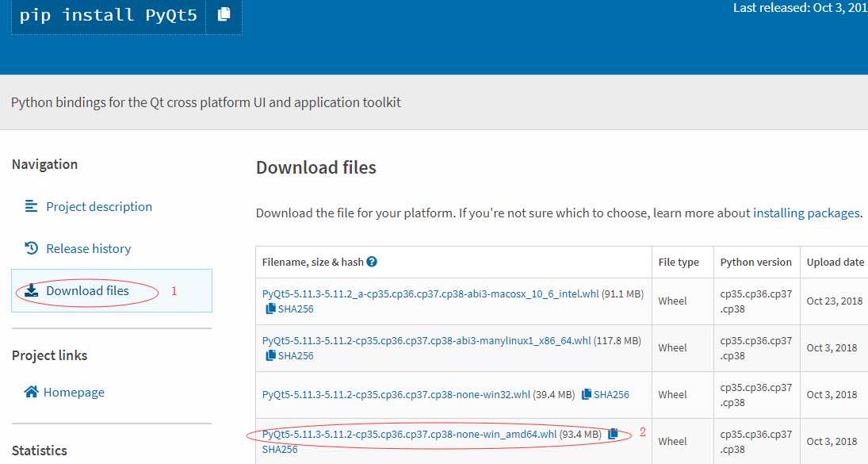Click the Wheel file type in manylinux1 row
This screenshot has width=868, height=464.
click(x=672, y=347)
